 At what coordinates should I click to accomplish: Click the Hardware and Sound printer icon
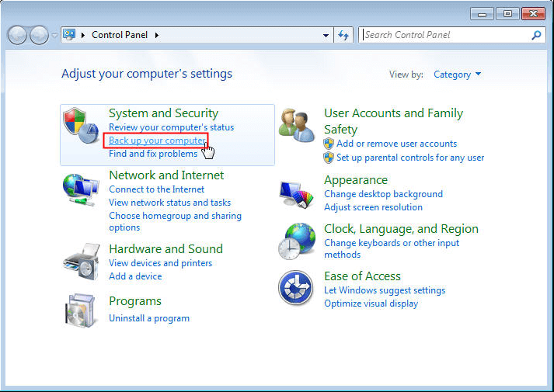pyautogui.click(x=81, y=262)
